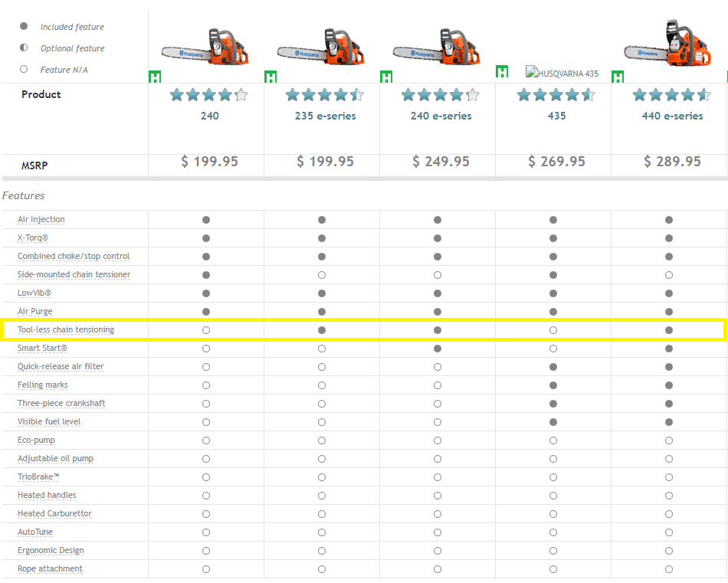This screenshot has height=583, width=728.
Task: Click the Air Purge feature link
Action: pyautogui.click(x=34, y=312)
